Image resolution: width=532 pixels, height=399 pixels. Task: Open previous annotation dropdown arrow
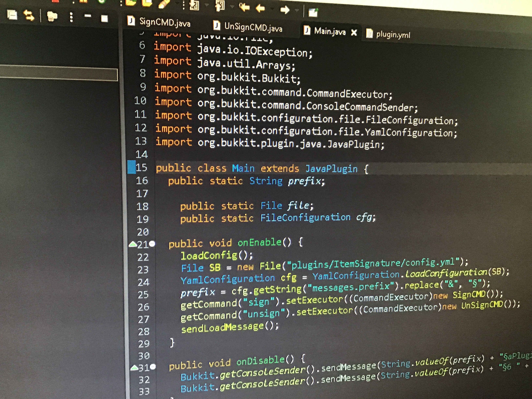click(232, 7)
